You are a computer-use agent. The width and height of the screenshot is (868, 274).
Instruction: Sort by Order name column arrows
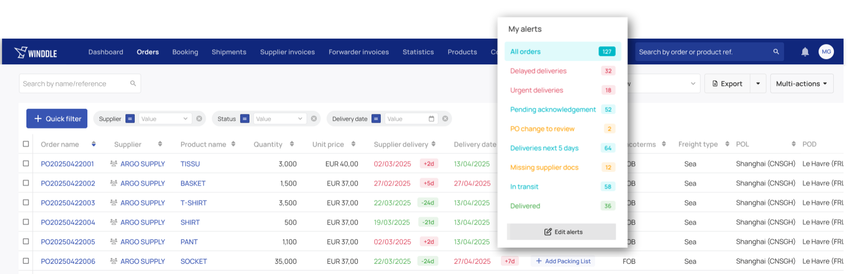click(94, 144)
